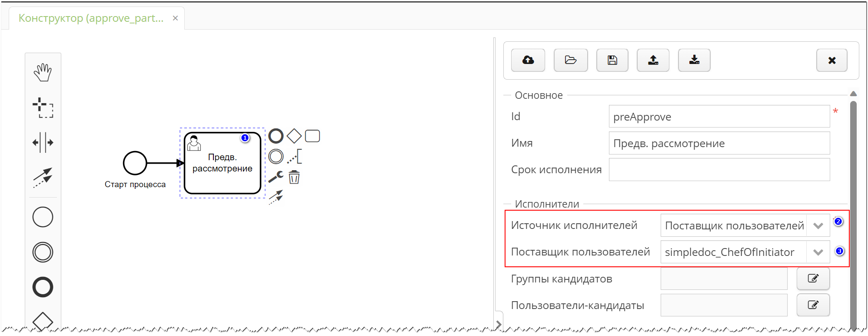Expand the Поставщик пользователей dropdown
Image resolution: width=868 pixels, height=336 pixels.
tap(818, 252)
